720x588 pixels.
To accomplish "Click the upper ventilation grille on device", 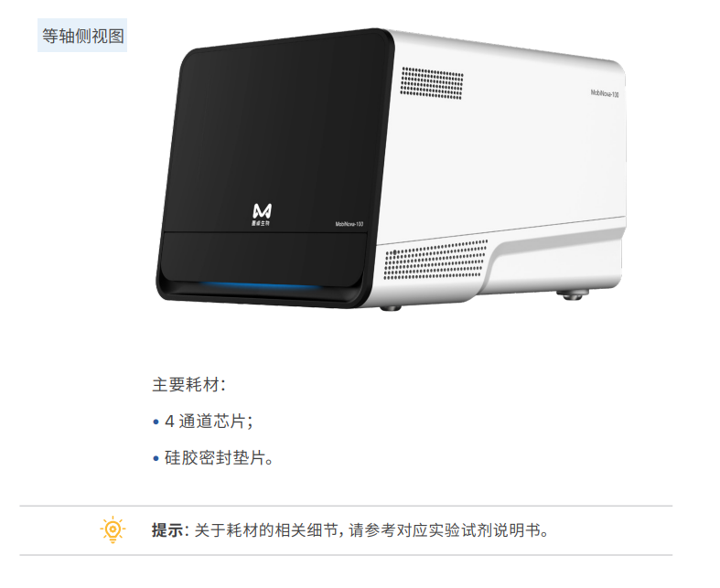I will pyautogui.click(x=432, y=83).
